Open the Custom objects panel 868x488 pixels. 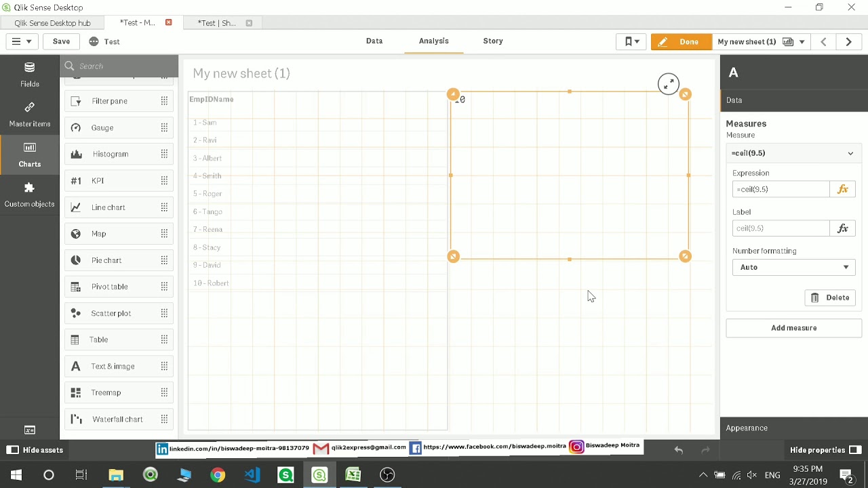pos(29,195)
